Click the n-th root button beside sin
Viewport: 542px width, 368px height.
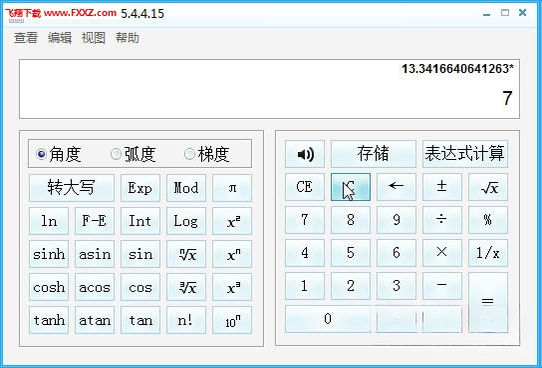coord(186,254)
